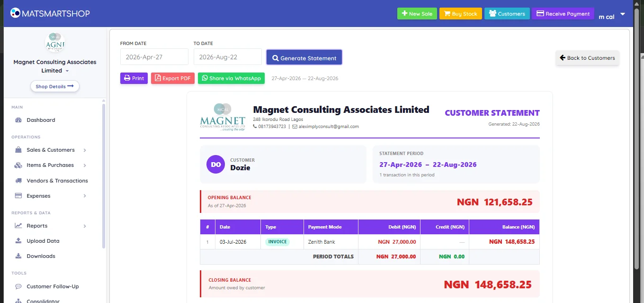Screen dimensions: 644x303
Task: Click the CUSTOMER STATEMENT heading
Action: pos(492,113)
